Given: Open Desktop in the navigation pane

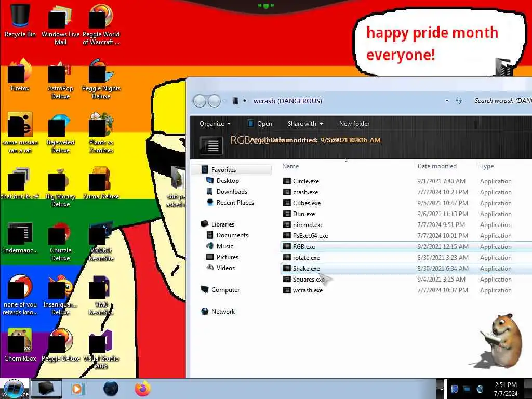Looking at the screenshot, I should click(x=228, y=181).
